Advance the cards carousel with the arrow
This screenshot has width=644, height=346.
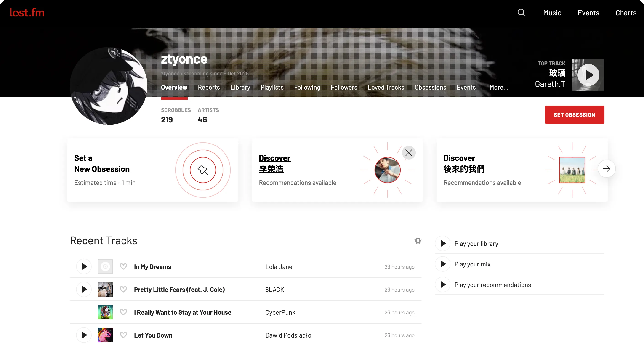pyautogui.click(x=607, y=169)
